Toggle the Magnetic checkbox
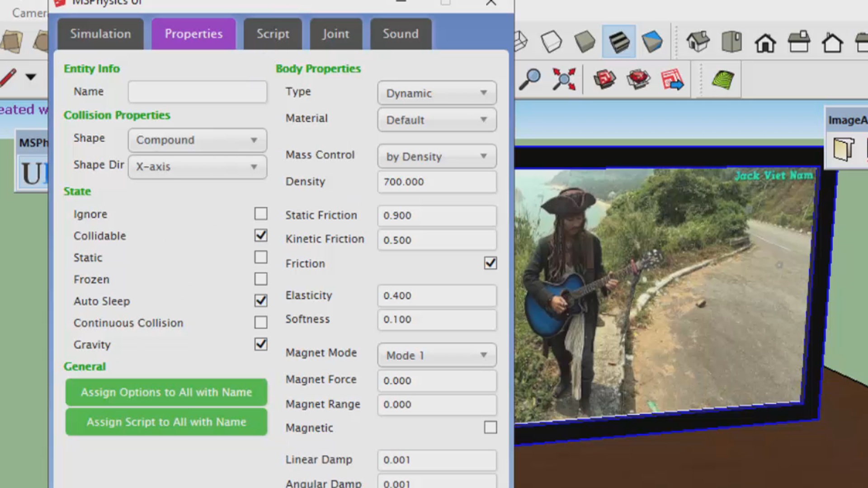 click(490, 427)
